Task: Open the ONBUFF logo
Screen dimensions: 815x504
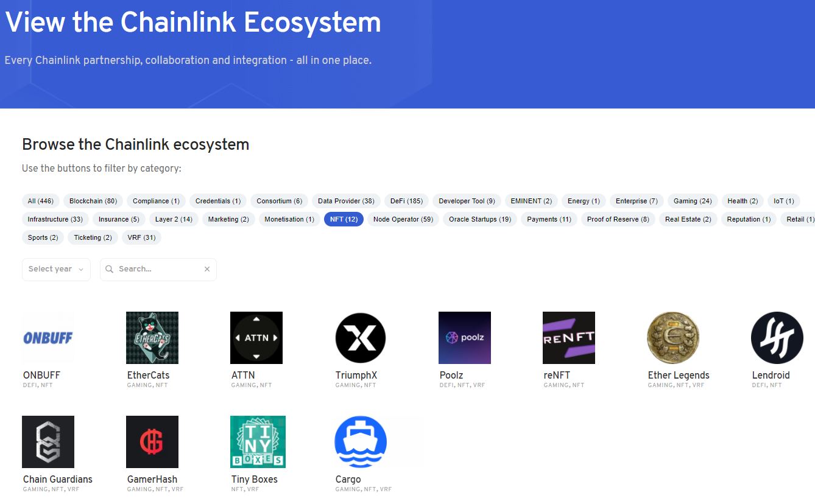Action: click(48, 338)
